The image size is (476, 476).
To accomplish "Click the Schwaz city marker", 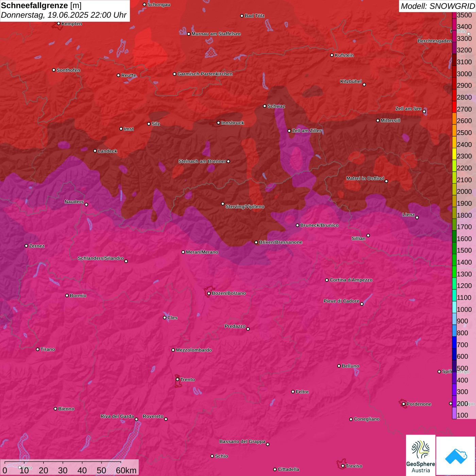I will pyautogui.click(x=265, y=106).
